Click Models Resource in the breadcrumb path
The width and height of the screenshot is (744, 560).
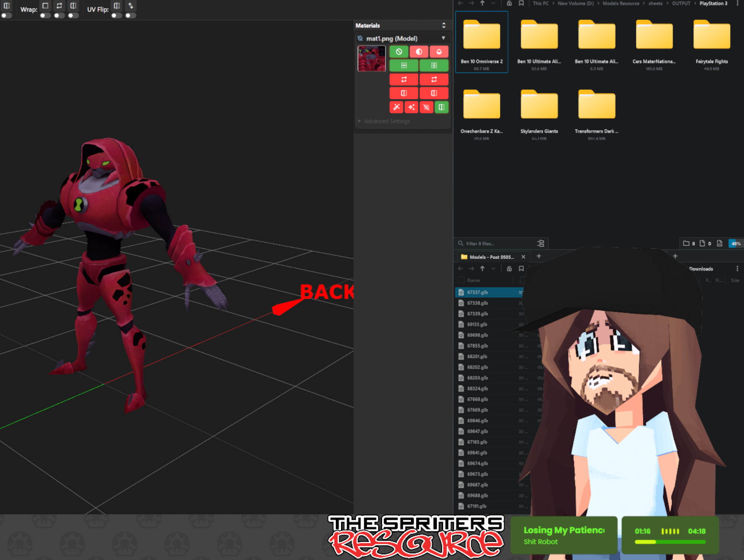(x=621, y=3)
